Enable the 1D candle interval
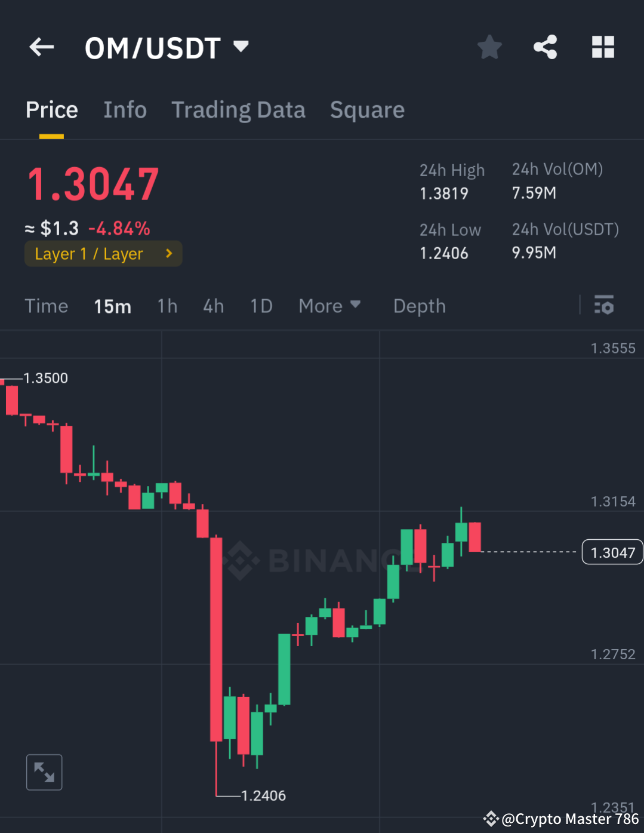644x833 pixels. click(261, 306)
